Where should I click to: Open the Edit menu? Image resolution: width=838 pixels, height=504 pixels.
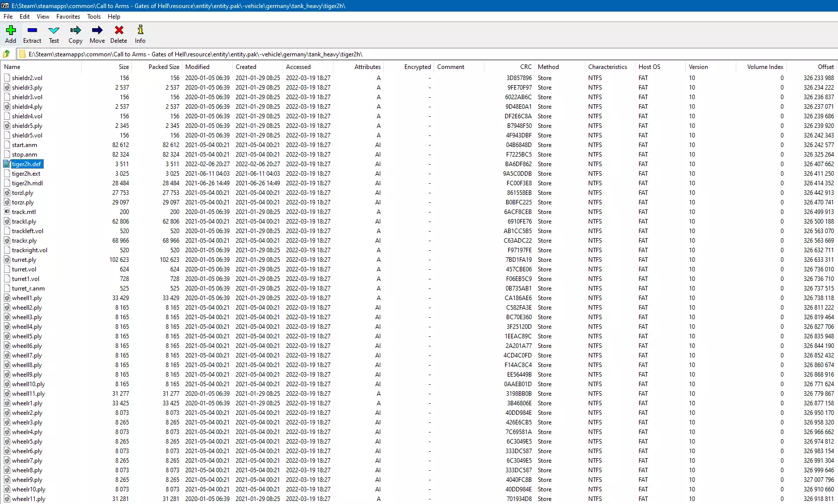coord(25,17)
